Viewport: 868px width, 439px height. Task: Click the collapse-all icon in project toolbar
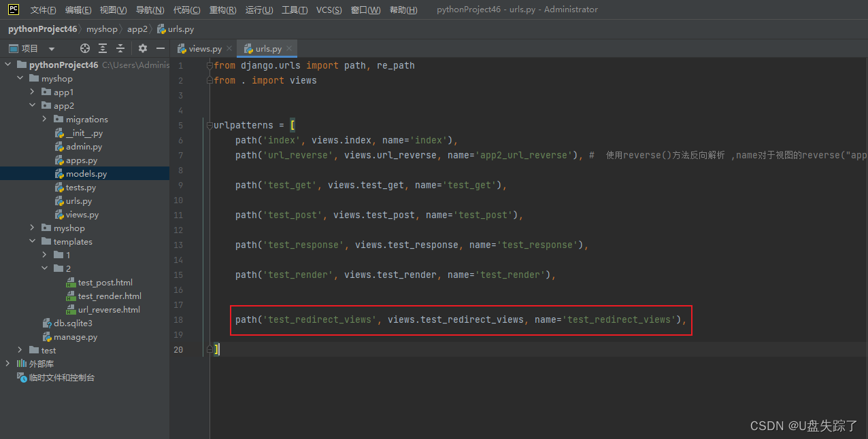[x=120, y=48]
